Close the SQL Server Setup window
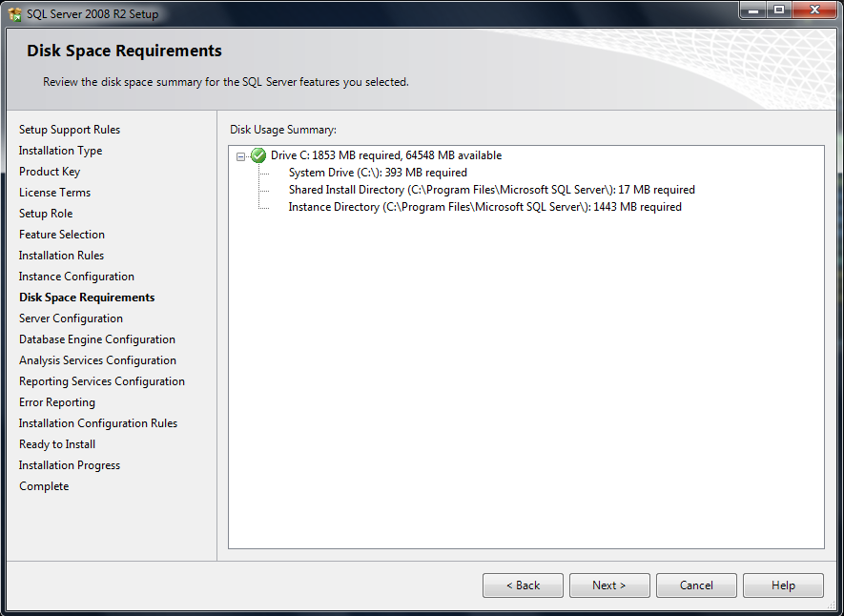This screenshot has height=616, width=844. (x=815, y=10)
